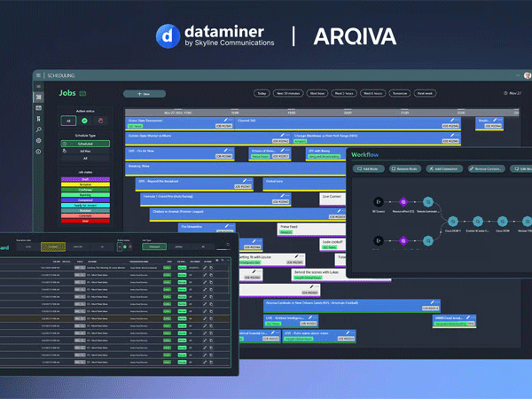Select the teal Cisco DCM 1 workflow node

pyautogui.click(x=452, y=222)
